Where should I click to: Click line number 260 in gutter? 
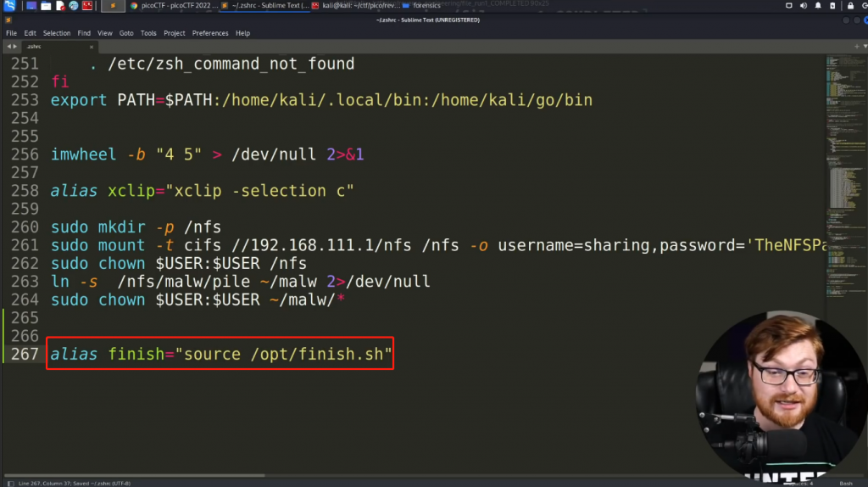point(25,227)
